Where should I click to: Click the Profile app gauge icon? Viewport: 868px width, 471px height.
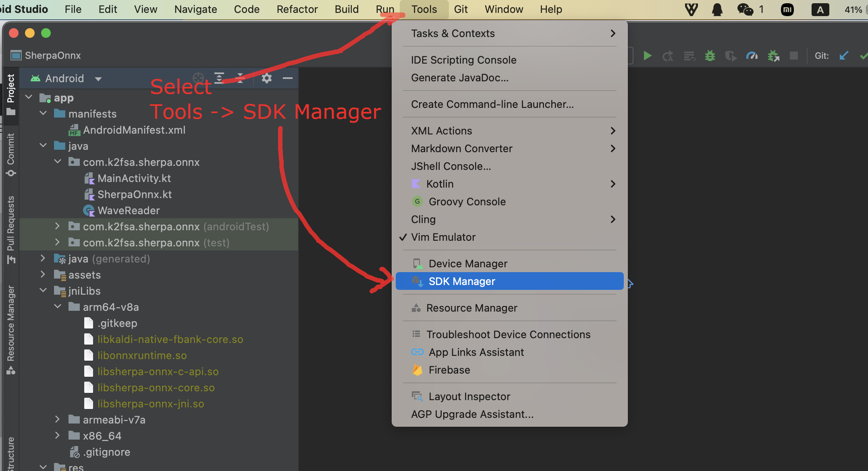click(x=752, y=56)
